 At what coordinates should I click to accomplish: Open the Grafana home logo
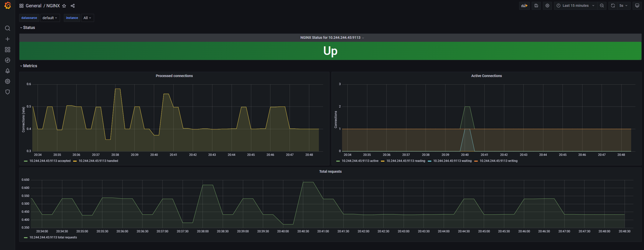8,6
